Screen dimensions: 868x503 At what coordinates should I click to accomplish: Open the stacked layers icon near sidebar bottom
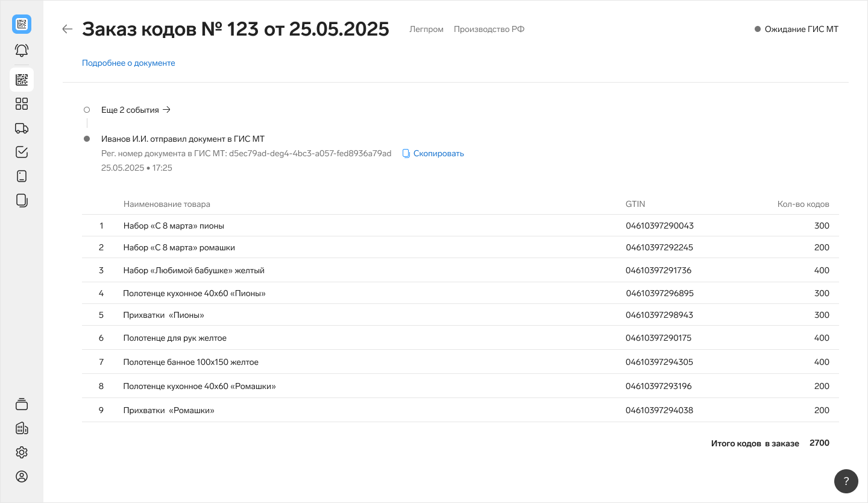tap(22, 404)
